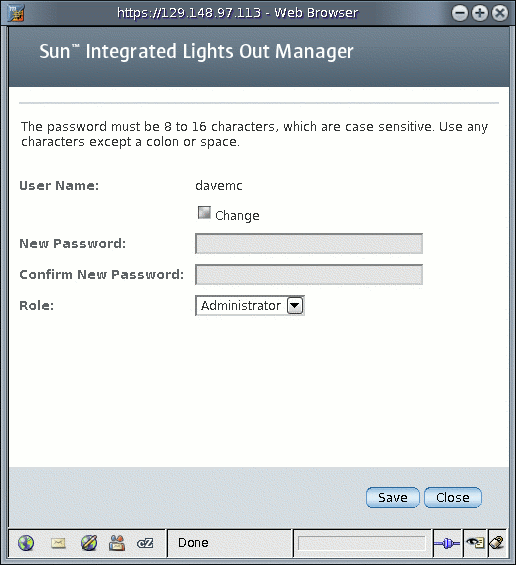
Task: Launch the Composer icon in status bar
Action: click(x=89, y=543)
